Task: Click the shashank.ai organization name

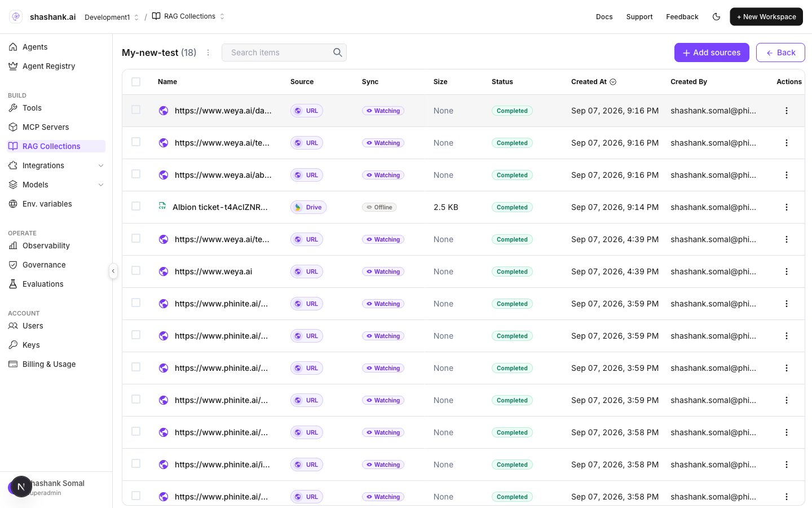Action: point(52,17)
